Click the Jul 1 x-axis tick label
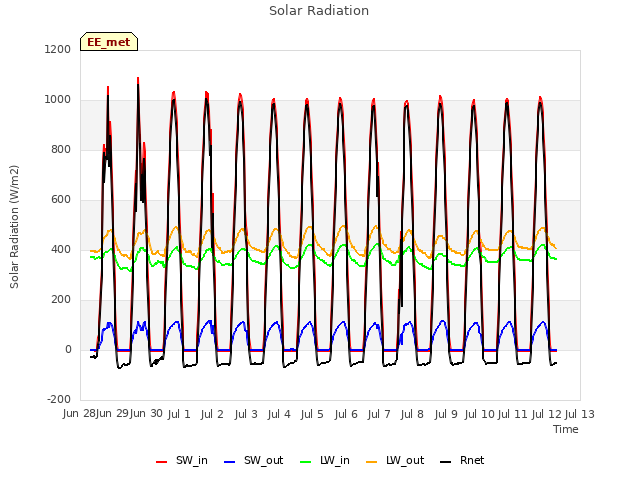Screen dimensions: 640x480 179,414
